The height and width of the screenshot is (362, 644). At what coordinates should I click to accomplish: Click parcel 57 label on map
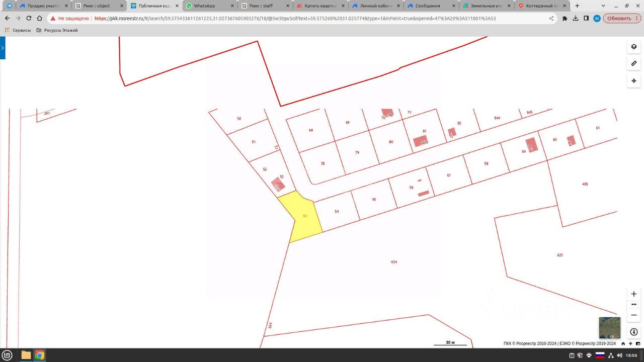pyautogui.click(x=449, y=175)
